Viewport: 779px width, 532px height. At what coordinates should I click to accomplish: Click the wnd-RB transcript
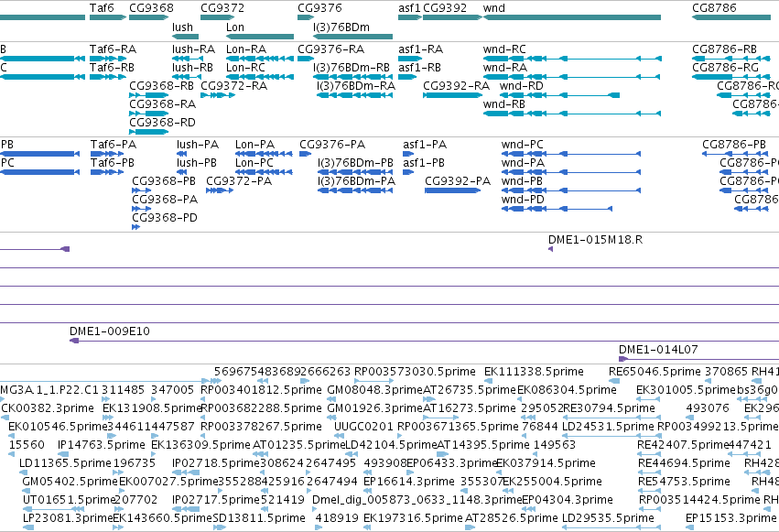(x=572, y=114)
